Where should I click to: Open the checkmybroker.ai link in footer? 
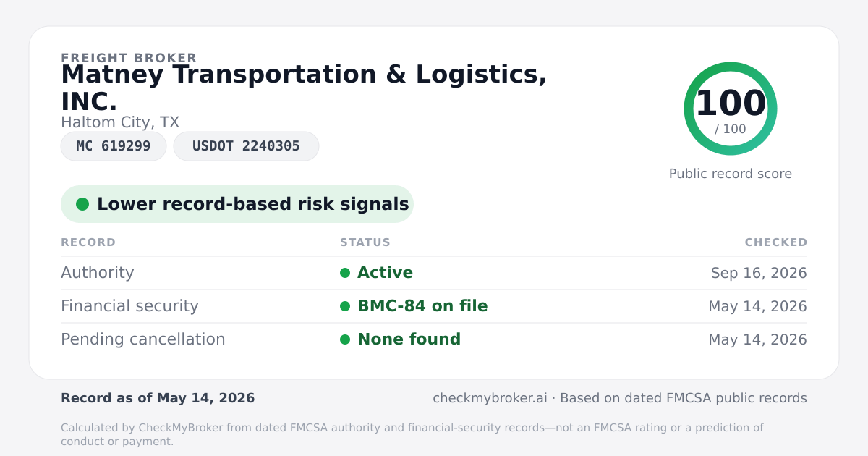coord(490,398)
